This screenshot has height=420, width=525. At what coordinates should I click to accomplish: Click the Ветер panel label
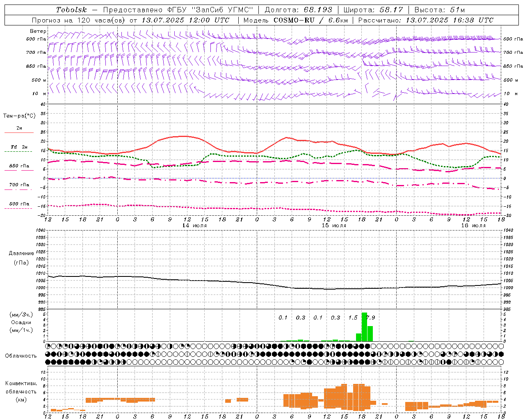pos(38,31)
